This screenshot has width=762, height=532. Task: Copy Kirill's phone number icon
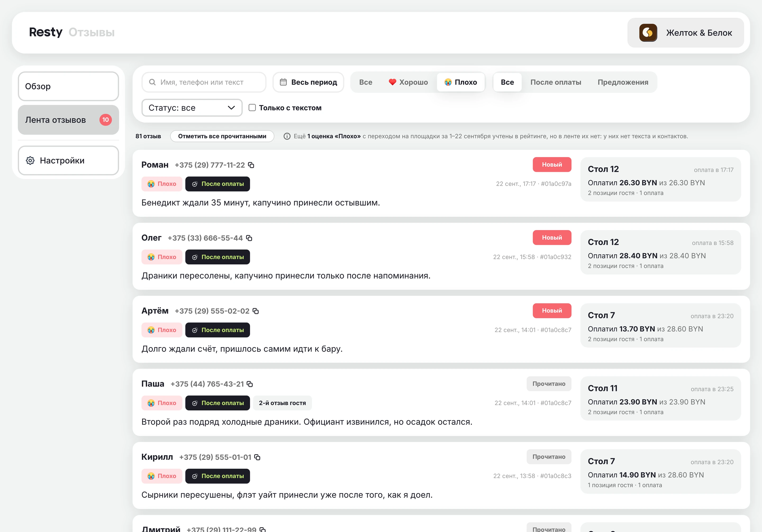257,457
